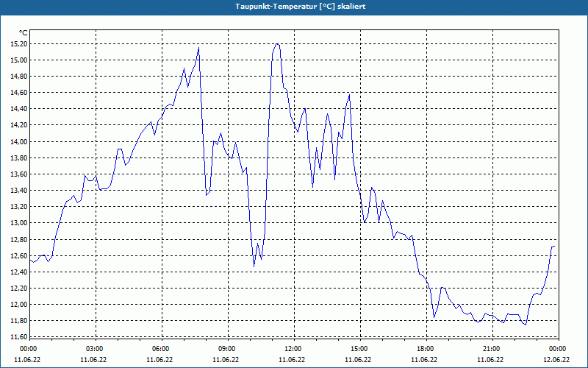Pick the 15:00 time label
Viewport: 588px width, 368px height.
[359, 349]
